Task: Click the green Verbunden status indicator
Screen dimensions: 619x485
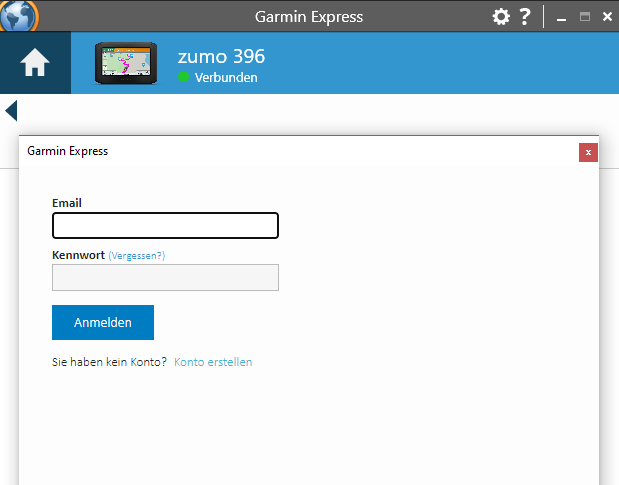Action: [184, 77]
